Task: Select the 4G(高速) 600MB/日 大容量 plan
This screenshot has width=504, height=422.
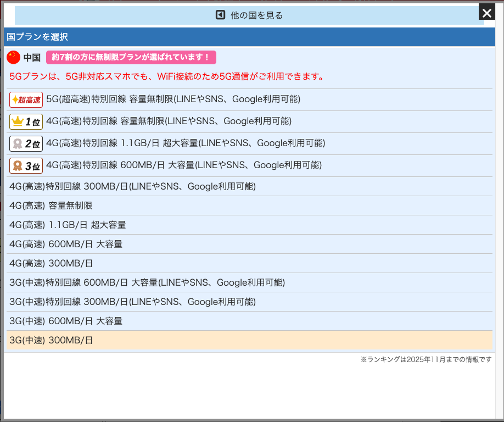Action: (66, 244)
